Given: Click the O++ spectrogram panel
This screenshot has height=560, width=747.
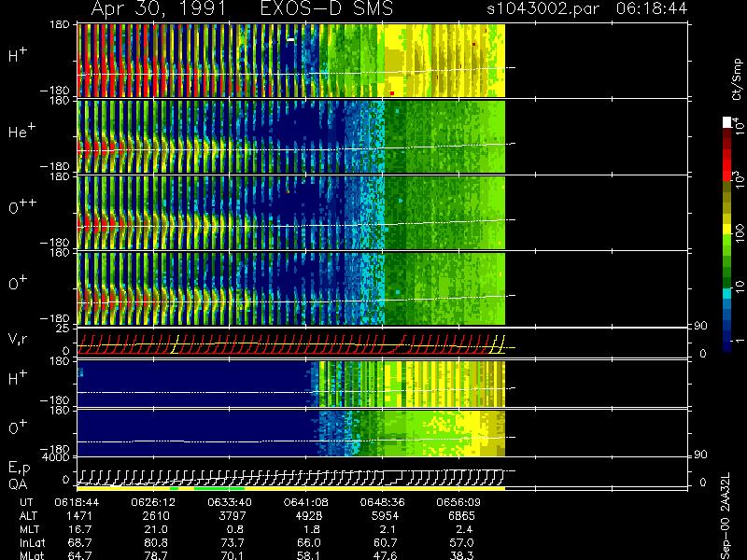Looking at the screenshot, I should [x=291, y=213].
